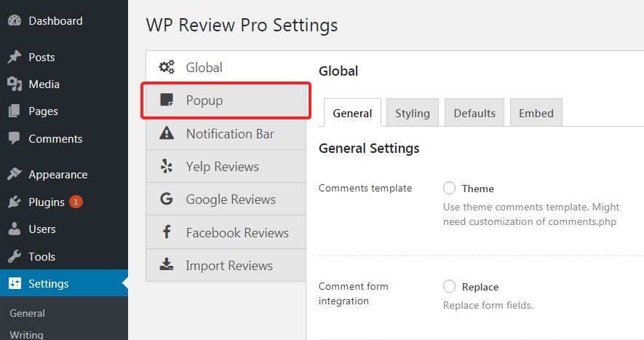Click the 'WP Review Pro Settings' title
The width and height of the screenshot is (644, 340).
242,25
